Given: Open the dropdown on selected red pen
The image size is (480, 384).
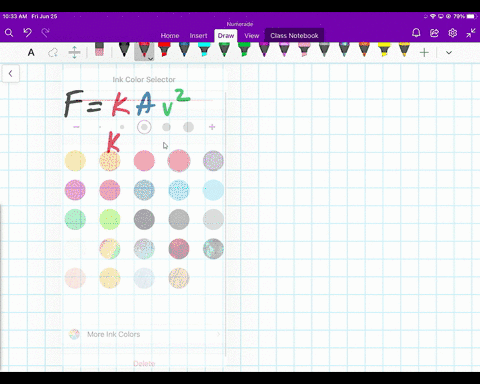Looking at the screenshot, I should pos(151,59).
